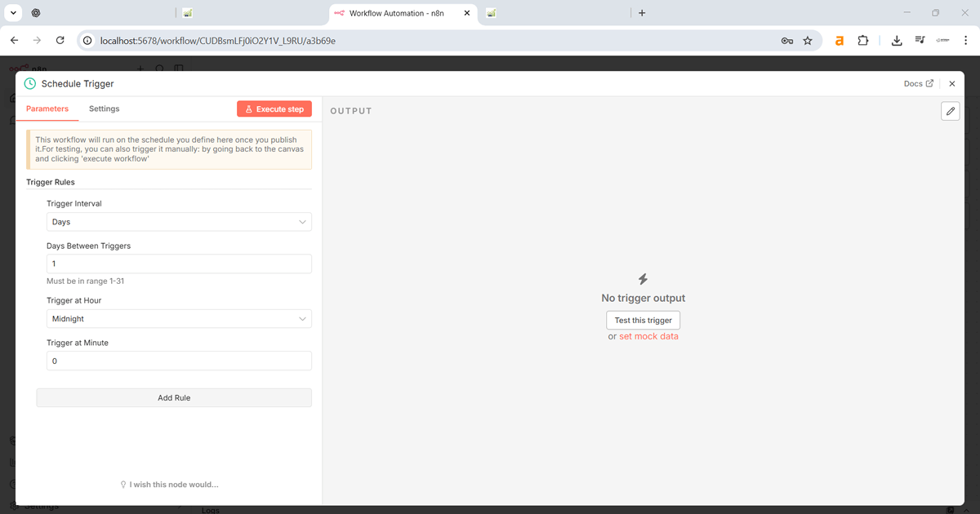Open the media controls icon
Image resolution: width=980 pixels, height=514 pixels.
click(920, 40)
